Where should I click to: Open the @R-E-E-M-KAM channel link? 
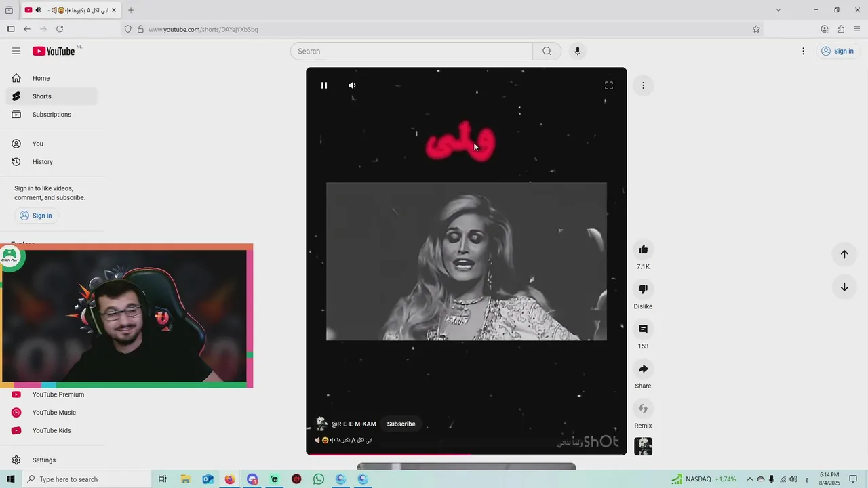tap(353, 424)
